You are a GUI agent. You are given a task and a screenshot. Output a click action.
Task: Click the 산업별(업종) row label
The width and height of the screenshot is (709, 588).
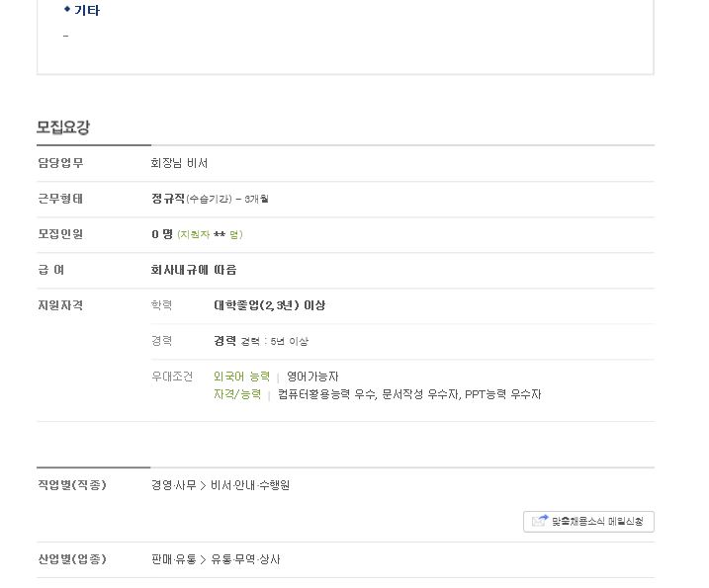coord(72,559)
